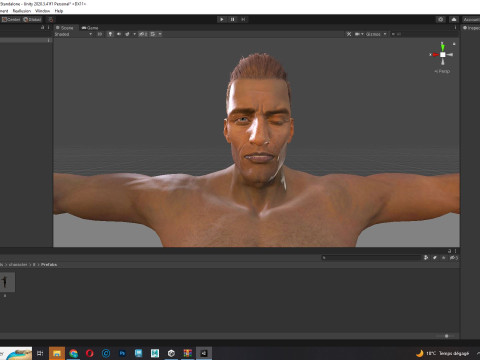Screen dimensions: 480x360
Task: Click the favorite star icon in Project
Action: point(443,258)
